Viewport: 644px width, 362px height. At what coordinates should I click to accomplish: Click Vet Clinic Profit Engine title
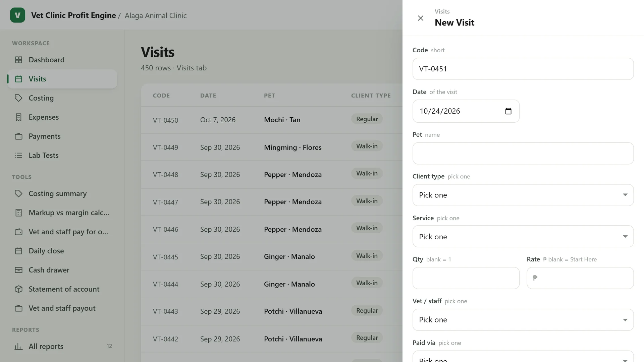click(x=73, y=15)
